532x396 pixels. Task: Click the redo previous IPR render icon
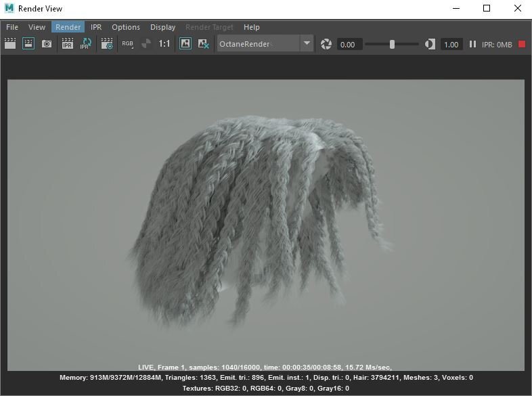68,44
